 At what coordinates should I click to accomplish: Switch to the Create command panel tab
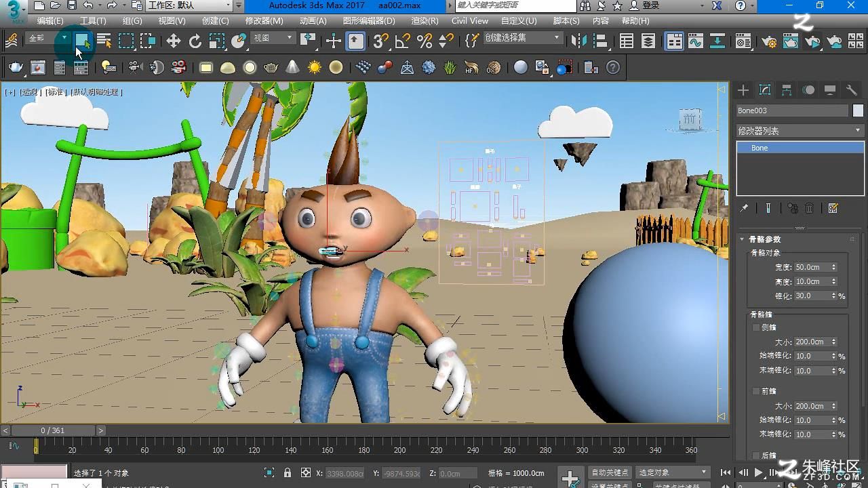pos(743,90)
